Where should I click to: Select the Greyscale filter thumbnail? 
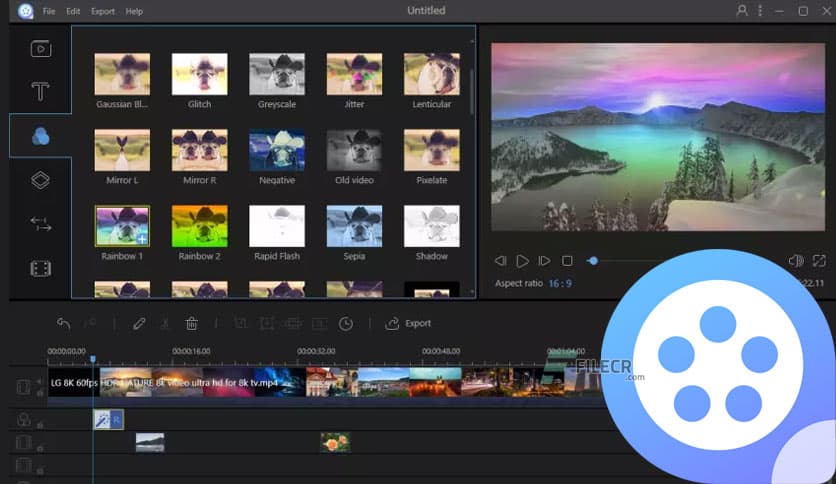pyautogui.click(x=277, y=74)
